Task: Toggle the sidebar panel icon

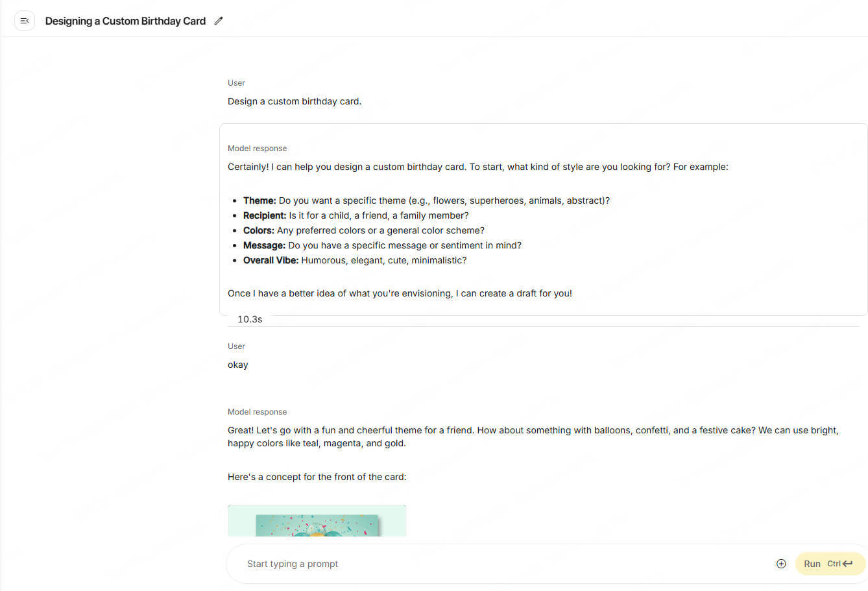Action: point(25,21)
